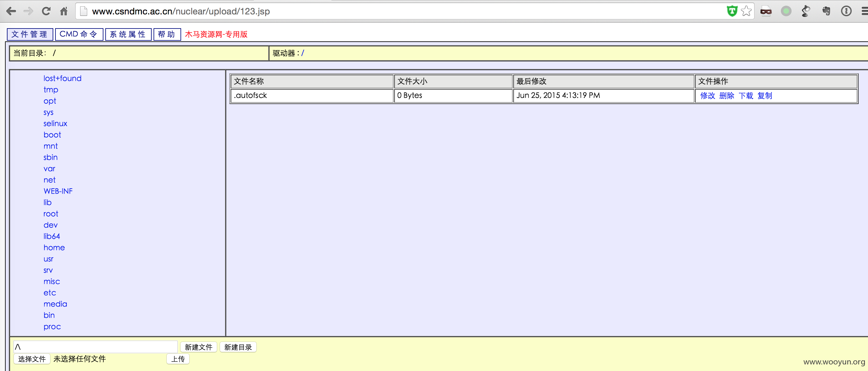Click the Evernote elephant extension icon
The height and width of the screenshot is (371, 868).
pos(826,12)
